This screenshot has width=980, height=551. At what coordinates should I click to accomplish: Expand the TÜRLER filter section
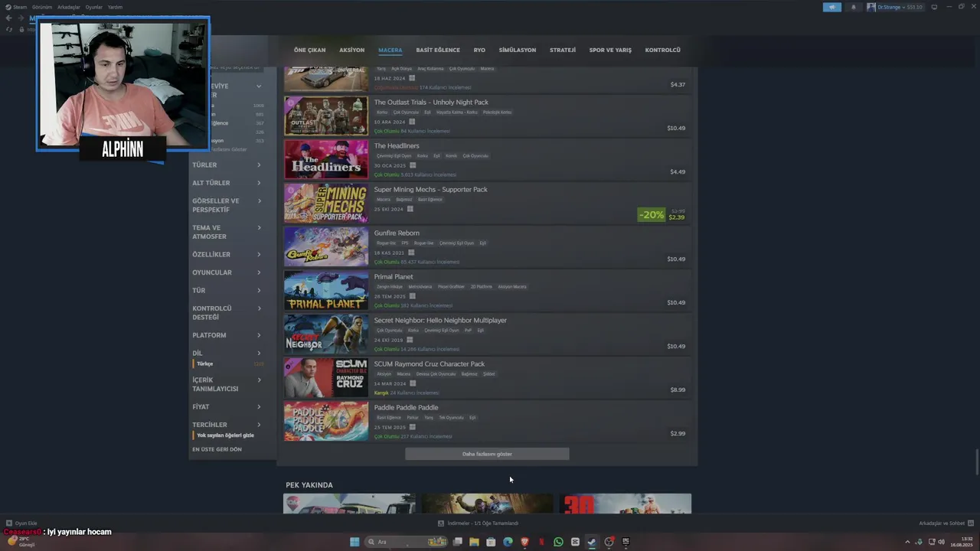tap(227, 165)
